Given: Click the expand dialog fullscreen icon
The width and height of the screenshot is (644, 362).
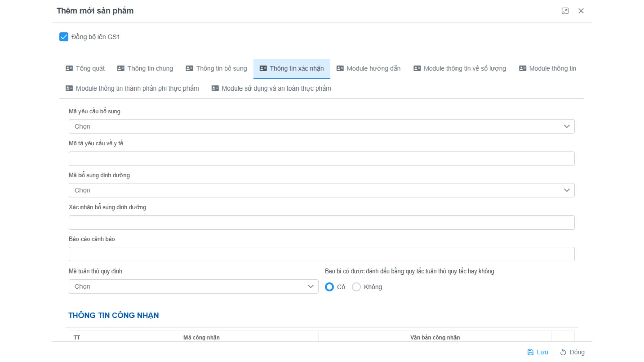Looking at the screenshot, I should pyautogui.click(x=565, y=11).
